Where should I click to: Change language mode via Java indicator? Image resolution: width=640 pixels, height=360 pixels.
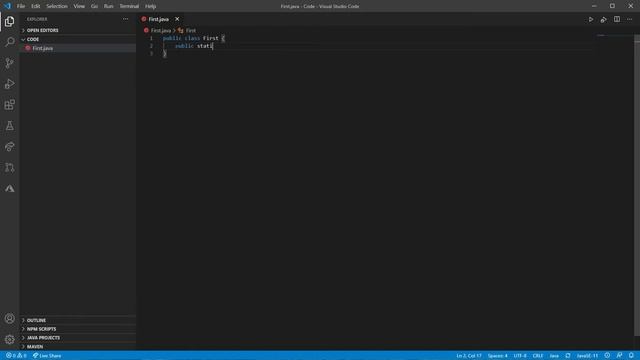point(554,356)
